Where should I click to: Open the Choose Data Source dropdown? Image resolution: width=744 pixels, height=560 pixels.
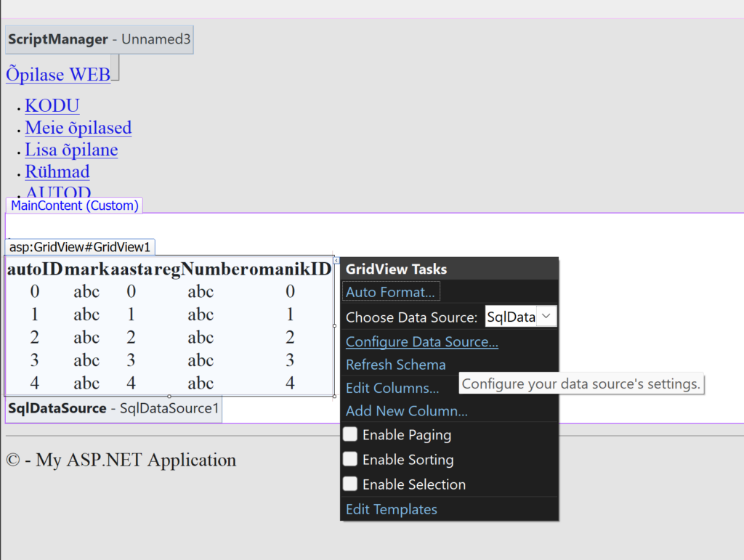tap(547, 317)
